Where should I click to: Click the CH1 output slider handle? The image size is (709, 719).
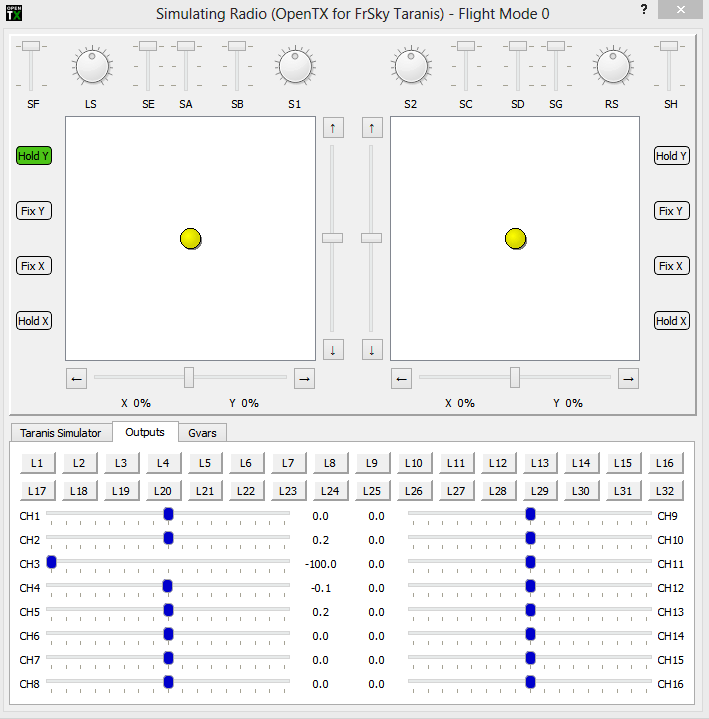click(168, 514)
